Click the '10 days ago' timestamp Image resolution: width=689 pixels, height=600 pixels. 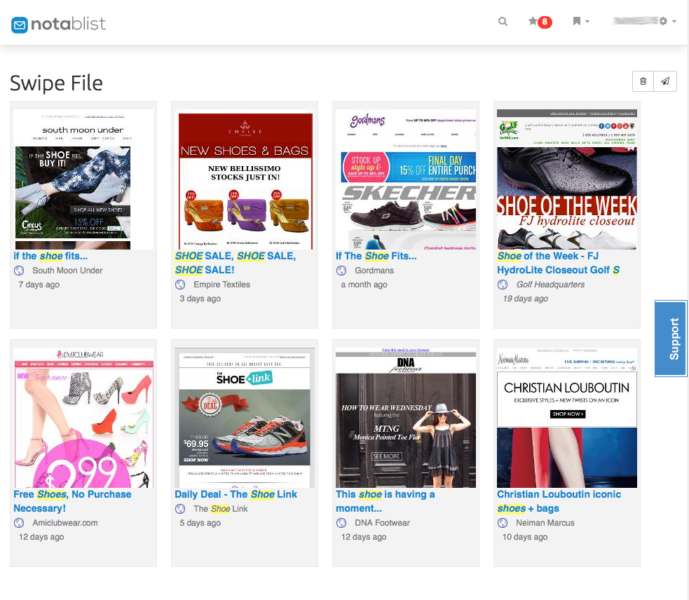525,537
